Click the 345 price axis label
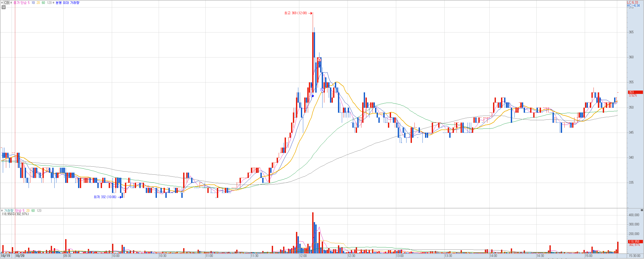The width and height of the screenshot is (644, 259). point(631,132)
